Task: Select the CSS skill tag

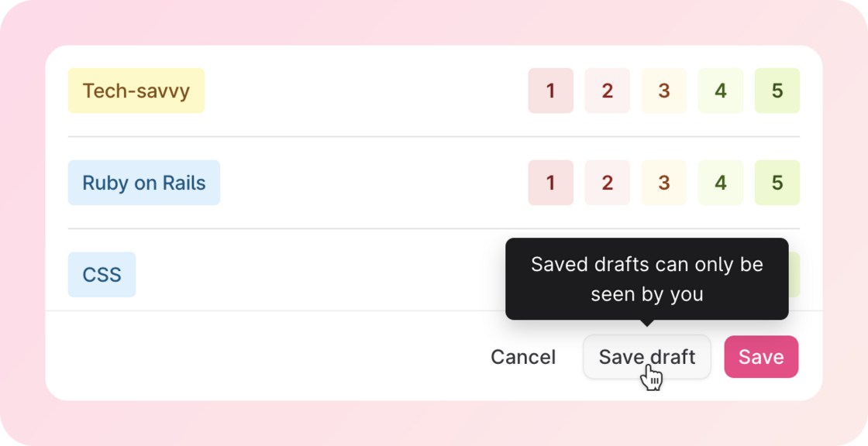Action: (x=102, y=274)
